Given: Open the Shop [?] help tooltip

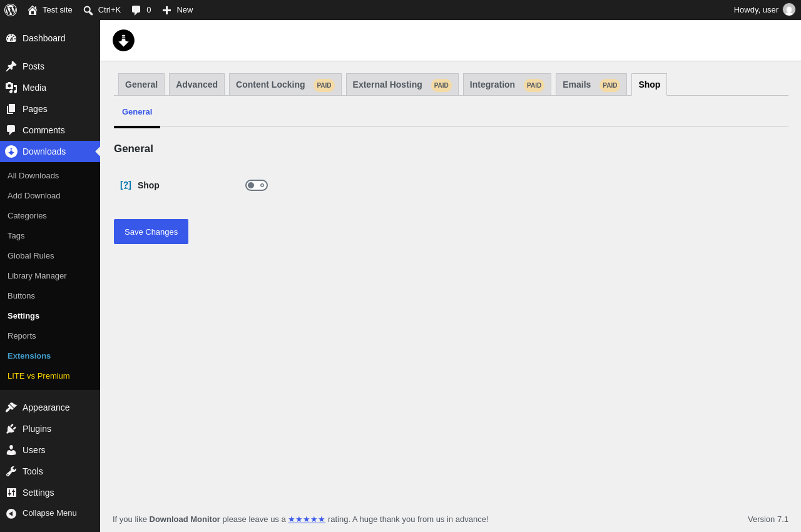Looking at the screenshot, I should click(126, 185).
